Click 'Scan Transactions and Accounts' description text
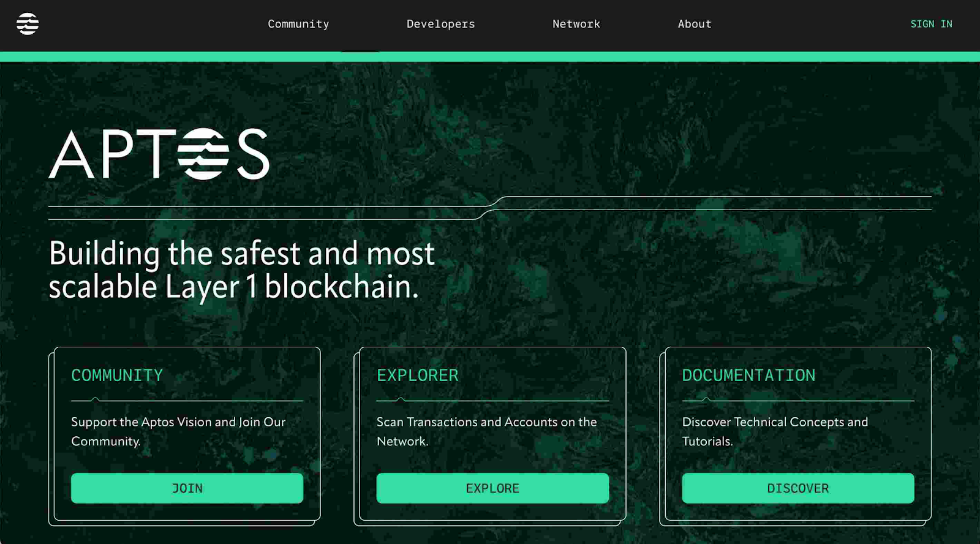Screen dimensions: 980x544 487,431
